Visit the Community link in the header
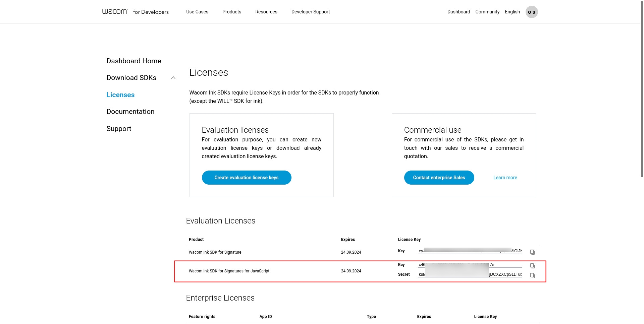 pyautogui.click(x=487, y=12)
